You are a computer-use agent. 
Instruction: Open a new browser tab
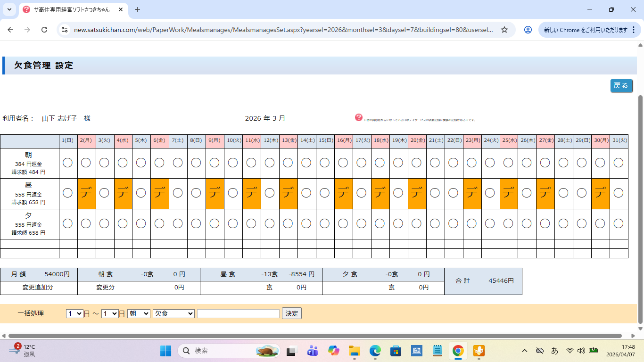point(138,9)
